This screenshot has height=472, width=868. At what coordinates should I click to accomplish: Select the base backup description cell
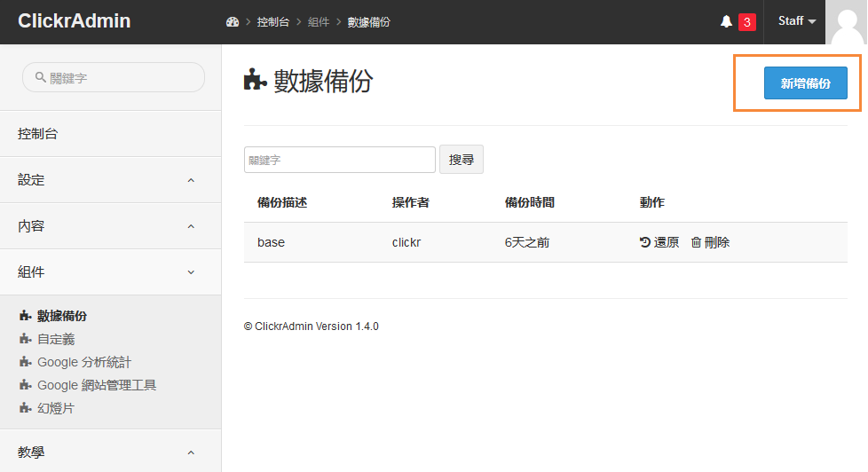[x=272, y=242]
